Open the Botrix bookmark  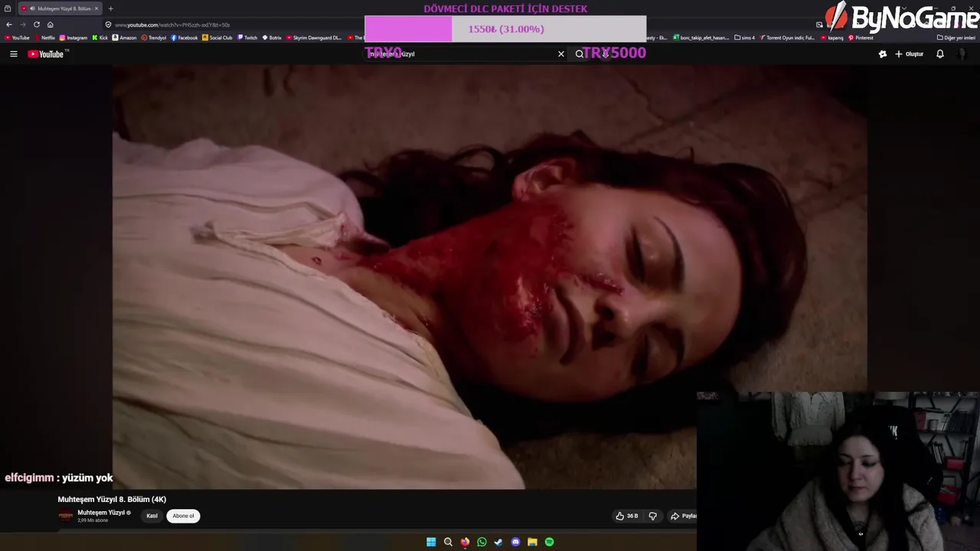click(272, 37)
